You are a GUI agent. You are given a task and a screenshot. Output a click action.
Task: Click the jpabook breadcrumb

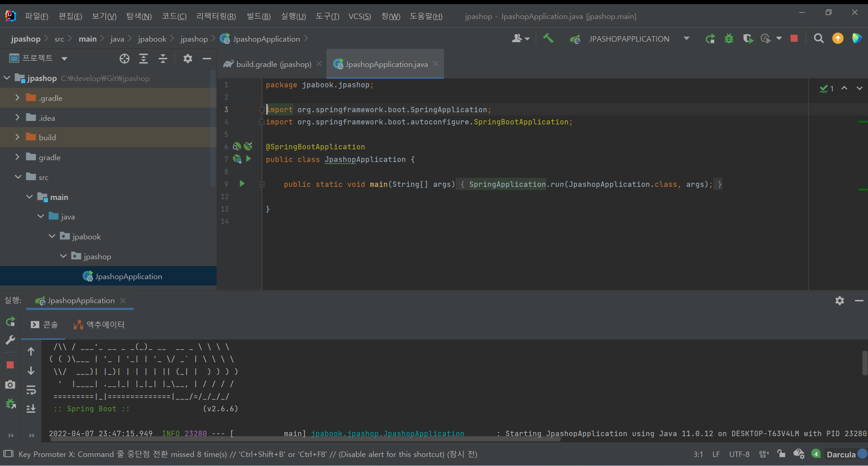pyautogui.click(x=152, y=39)
